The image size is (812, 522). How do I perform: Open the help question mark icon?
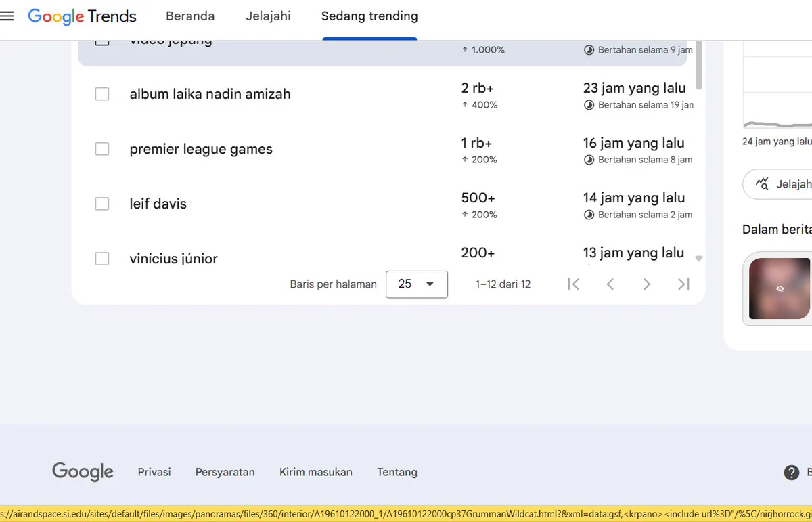pyautogui.click(x=791, y=473)
